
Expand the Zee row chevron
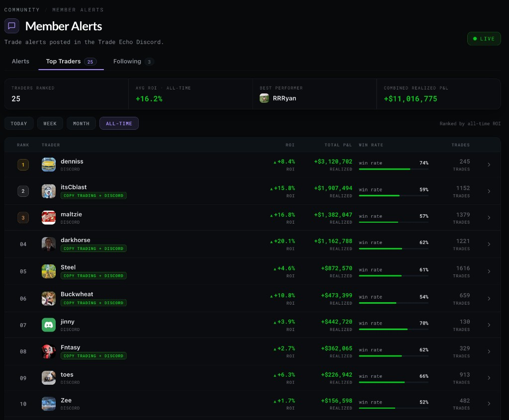pyautogui.click(x=489, y=404)
